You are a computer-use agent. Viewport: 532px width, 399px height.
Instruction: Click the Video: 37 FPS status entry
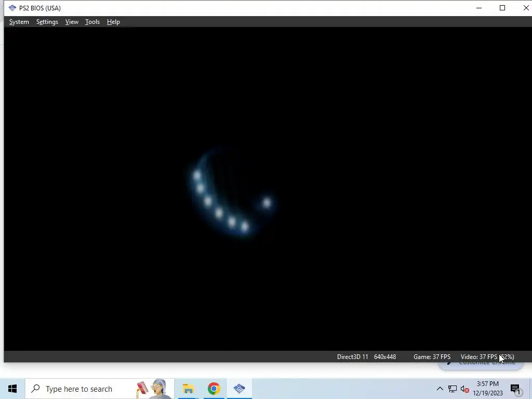pos(487,357)
